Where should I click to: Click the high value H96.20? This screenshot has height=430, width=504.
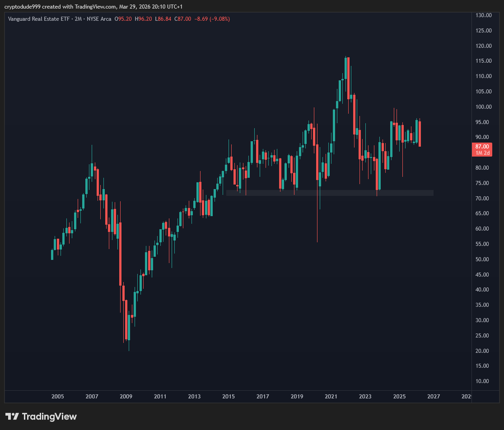pos(143,19)
